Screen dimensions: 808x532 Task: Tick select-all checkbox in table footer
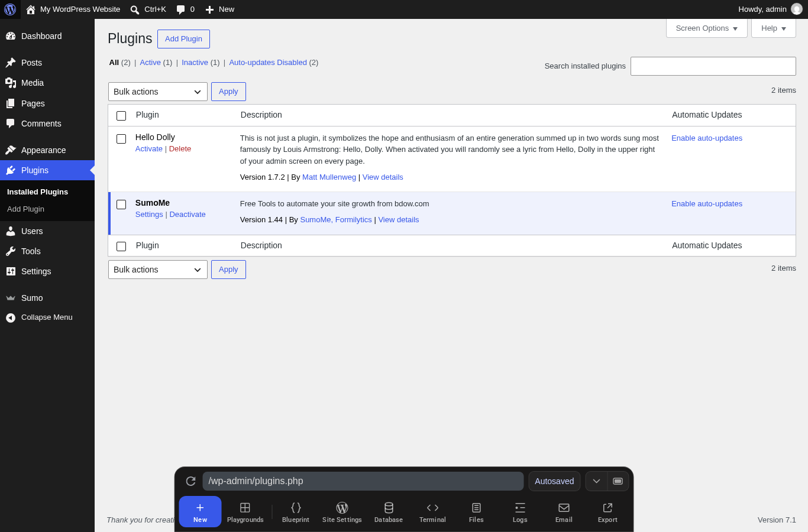(121, 246)
